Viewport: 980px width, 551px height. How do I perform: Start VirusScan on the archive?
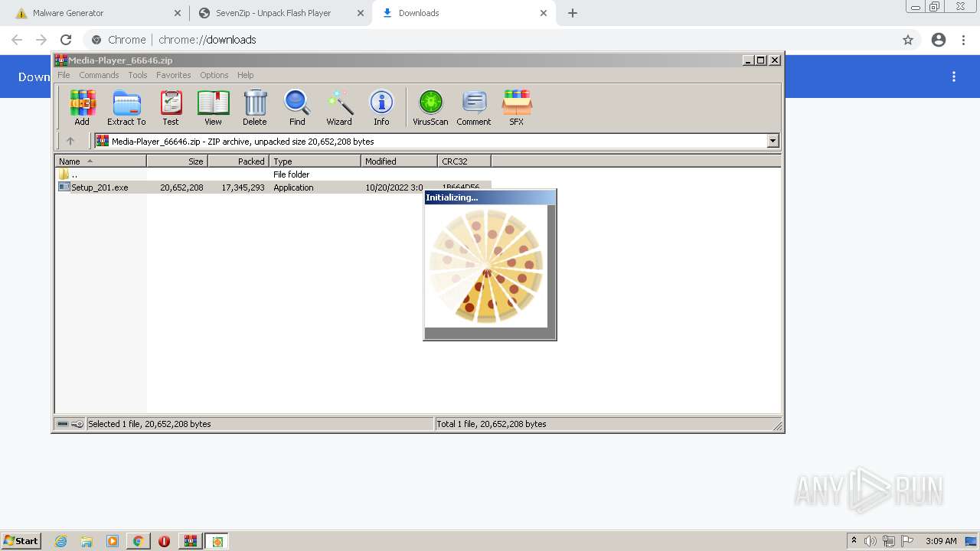(430, 107)
